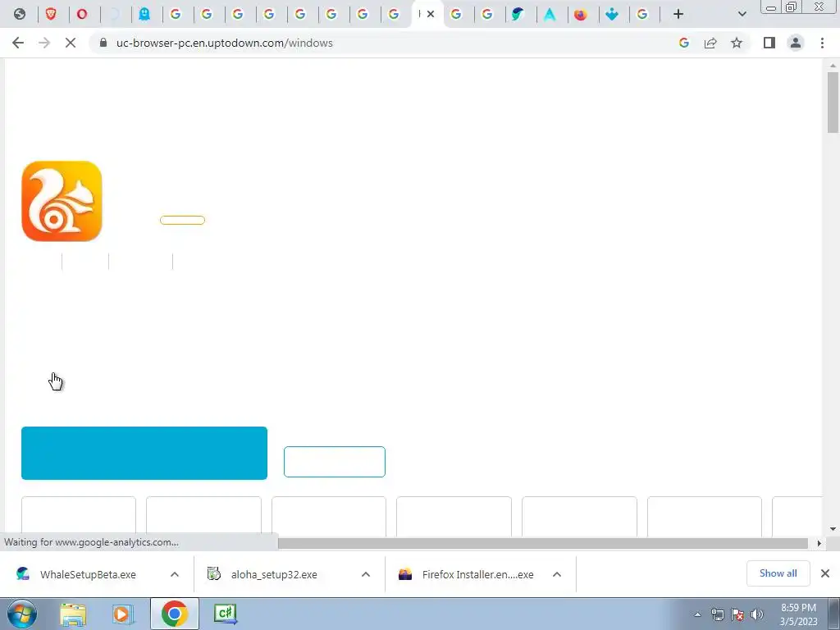Switch to the Whale browser tab
This screenshot has width=840, height=630.
(x=518, y=15)
